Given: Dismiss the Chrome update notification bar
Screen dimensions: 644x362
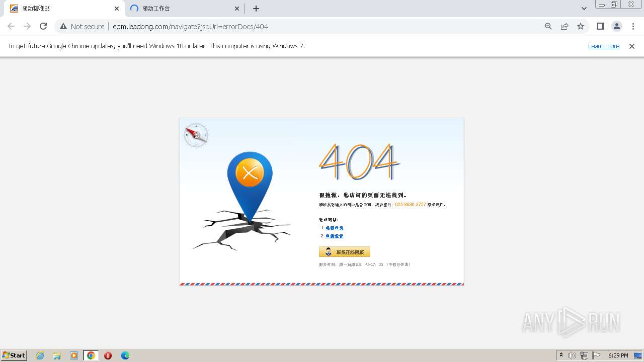Looking at the screenshot, I should pyautogui.click(x=632, y=46).
